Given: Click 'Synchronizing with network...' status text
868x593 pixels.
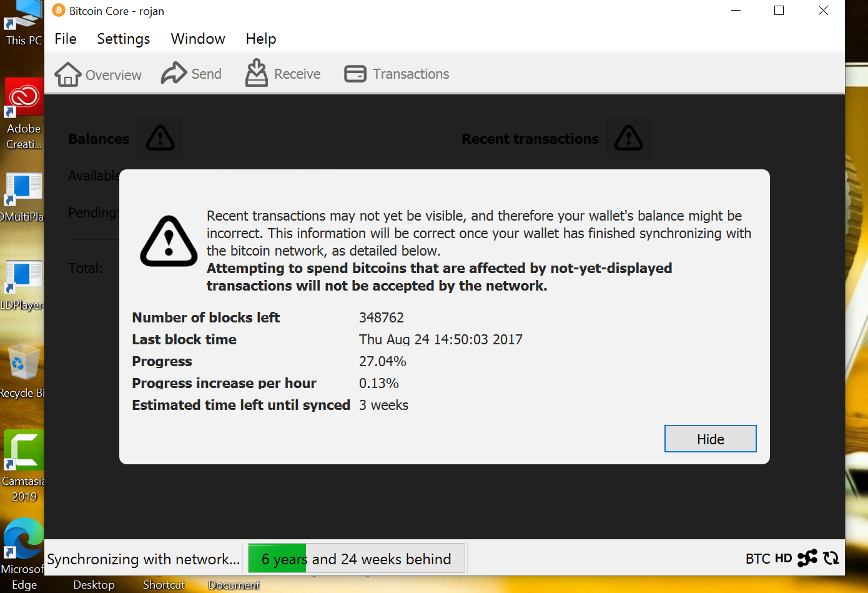Looking at the screenshot, I should pyautogui.click(x=144, y=559).
